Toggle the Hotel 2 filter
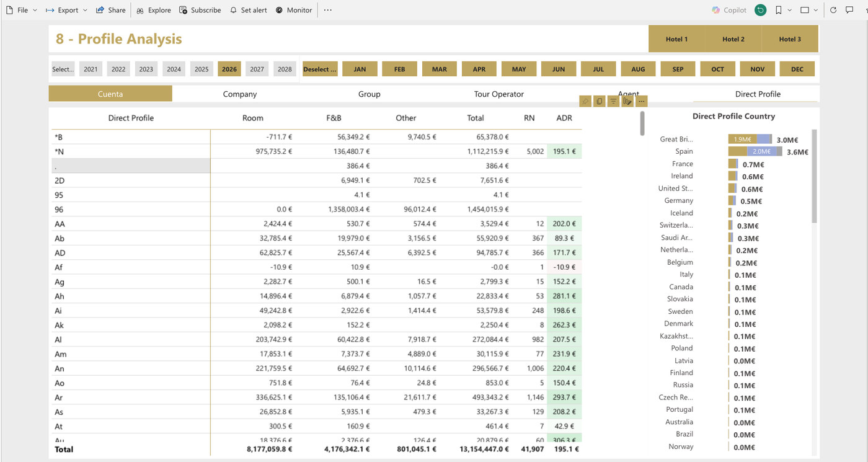 [733, 39]
